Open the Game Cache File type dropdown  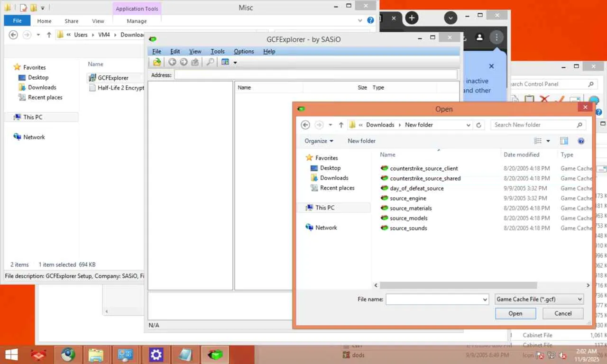539,299
